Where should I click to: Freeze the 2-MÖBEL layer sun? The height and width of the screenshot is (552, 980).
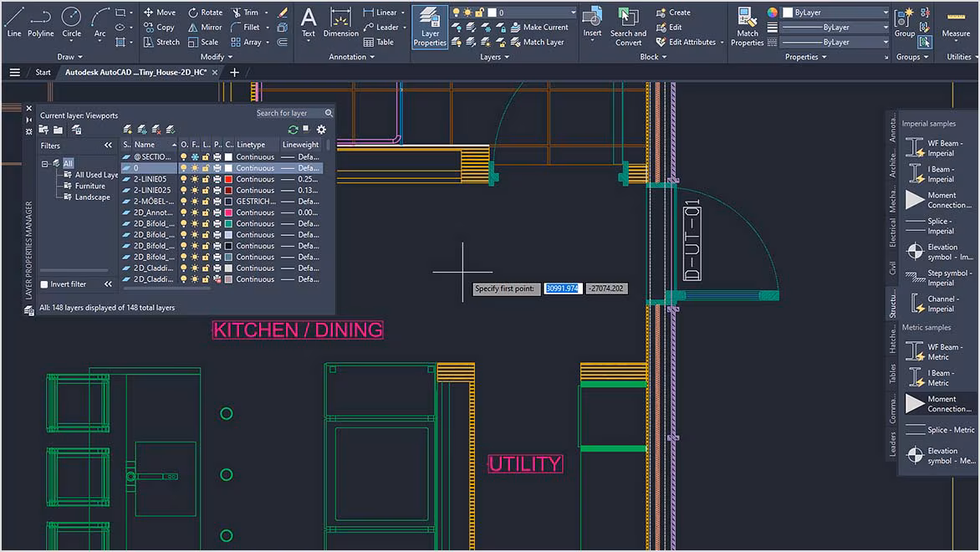click(x=195, y=202)
